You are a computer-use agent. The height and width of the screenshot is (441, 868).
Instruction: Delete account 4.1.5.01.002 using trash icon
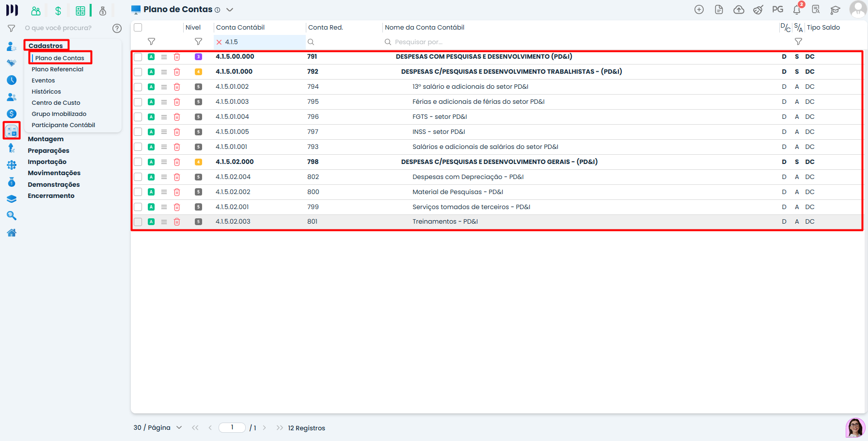coord(177,87)
